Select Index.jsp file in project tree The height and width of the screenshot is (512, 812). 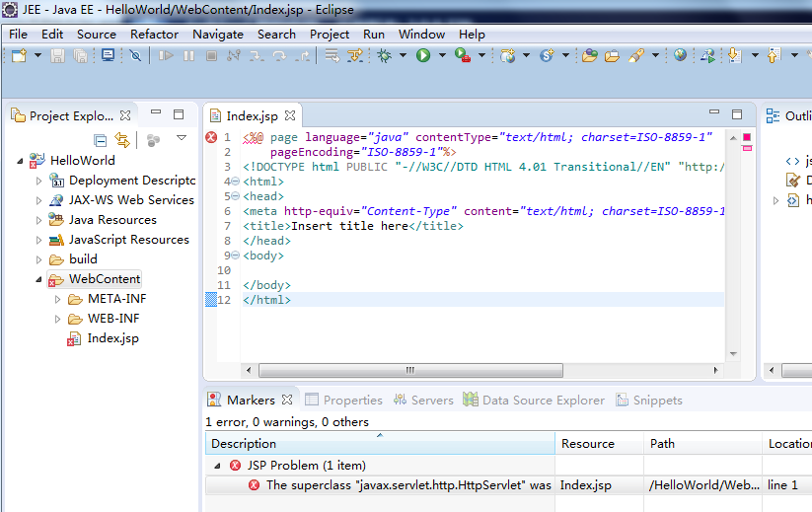(x=112, y=338)
